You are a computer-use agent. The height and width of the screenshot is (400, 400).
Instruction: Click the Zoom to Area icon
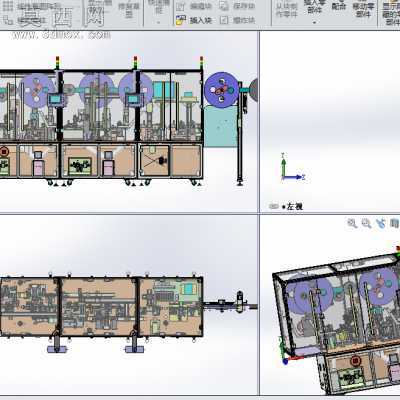(x=366, y=223)
